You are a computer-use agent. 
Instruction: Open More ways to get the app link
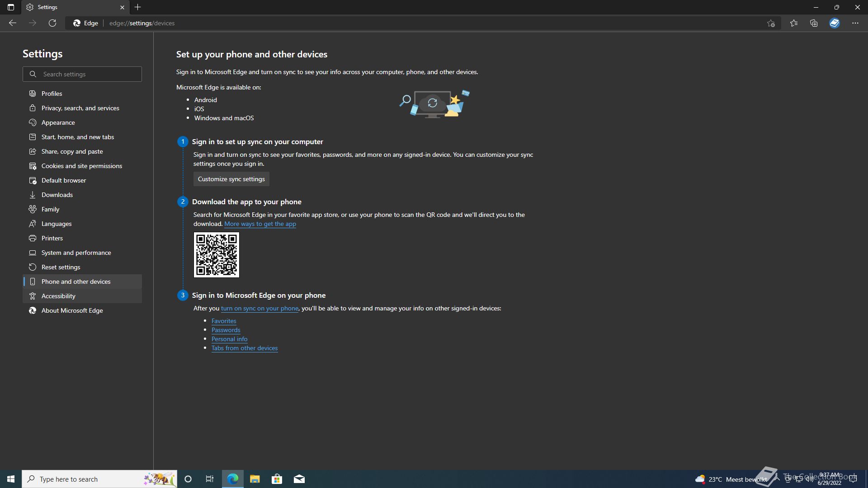coord(260,224)
